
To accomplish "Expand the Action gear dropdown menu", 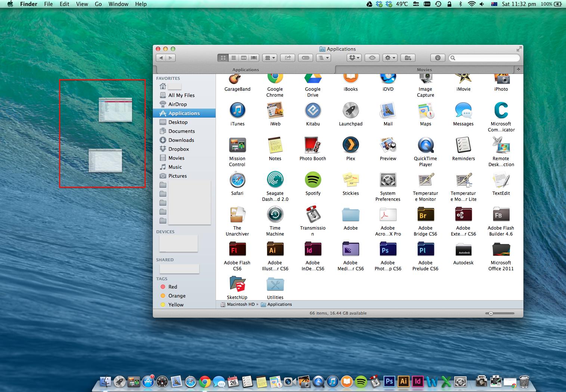I will 390,58.
